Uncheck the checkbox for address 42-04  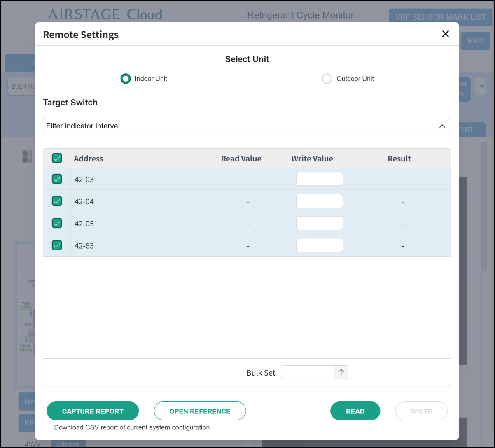click(57, 201)
